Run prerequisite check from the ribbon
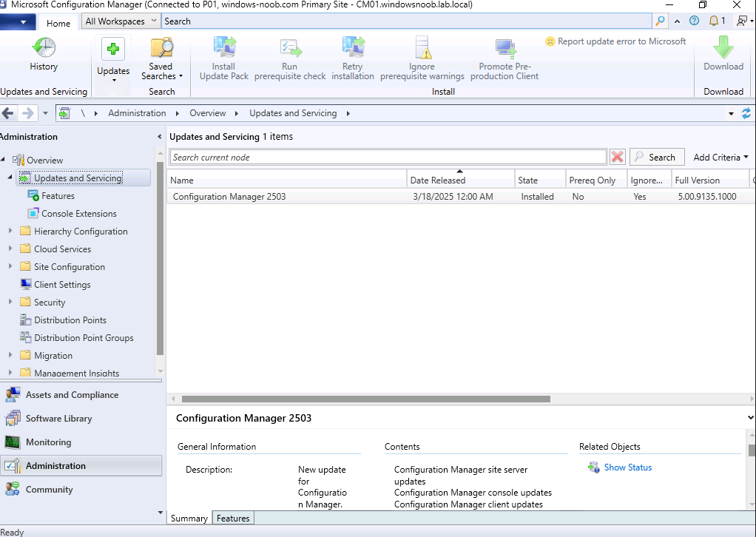 point(290,58)
